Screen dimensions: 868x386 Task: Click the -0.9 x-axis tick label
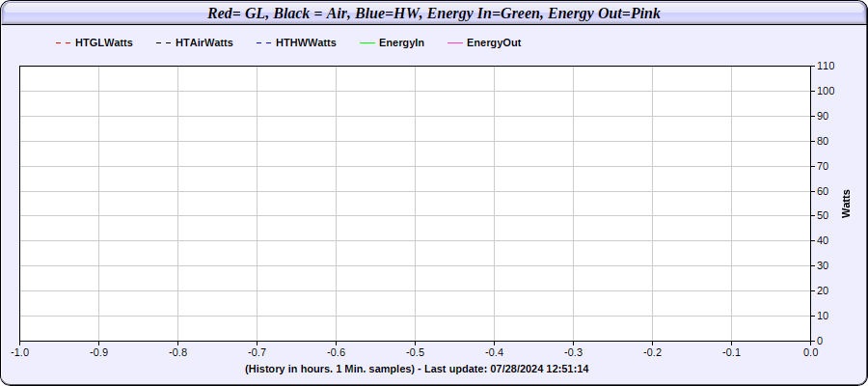pos(99,352)
